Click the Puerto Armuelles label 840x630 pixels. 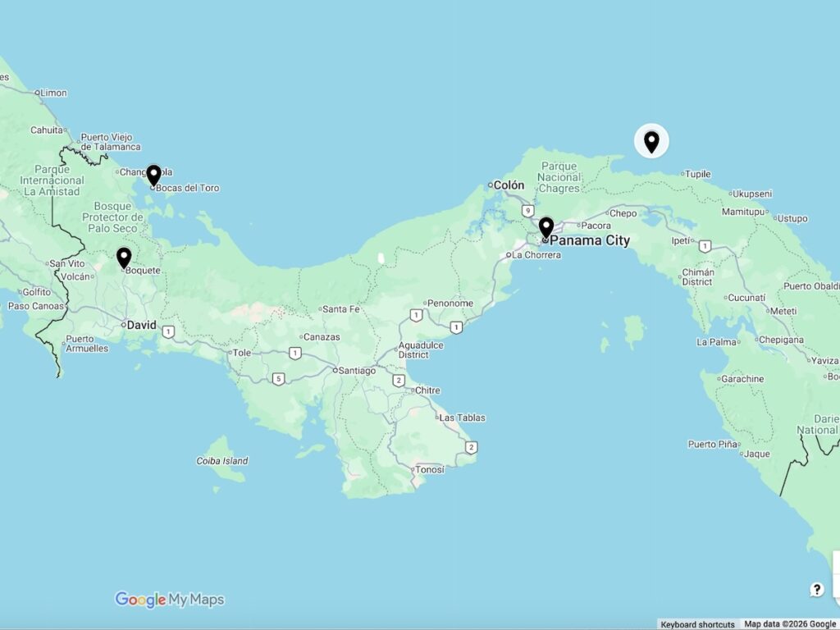pyautogui.click(x=87, y=344)
